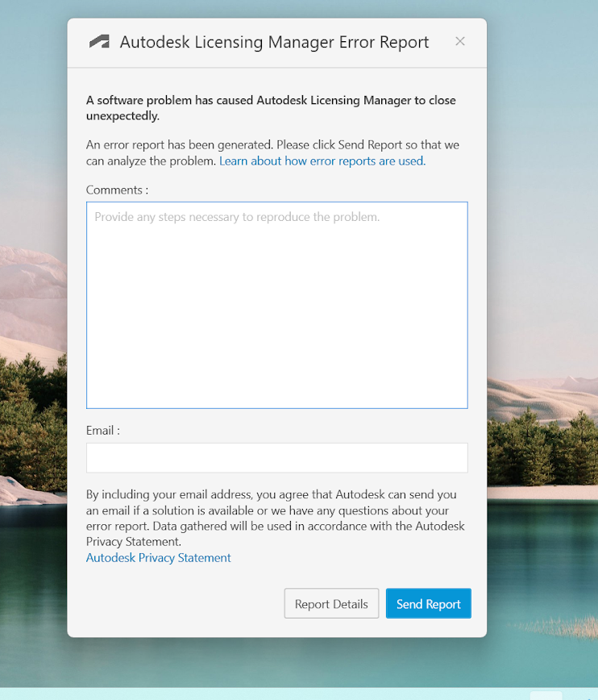Click the highlighted taskbar button at bottom right
Screen dimensions: 598x700
[x=546, y=695]
